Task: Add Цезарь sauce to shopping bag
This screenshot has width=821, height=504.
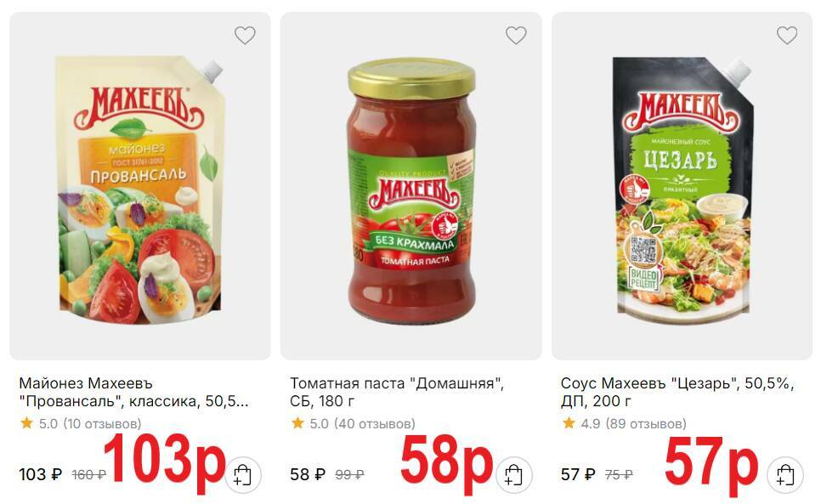Action: click(x=784, y=475)
